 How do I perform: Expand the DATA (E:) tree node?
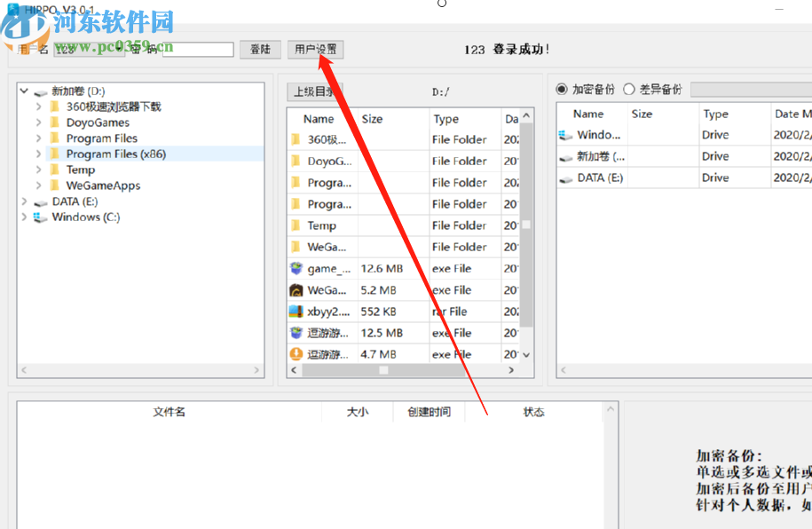click(x=23, y=201)
